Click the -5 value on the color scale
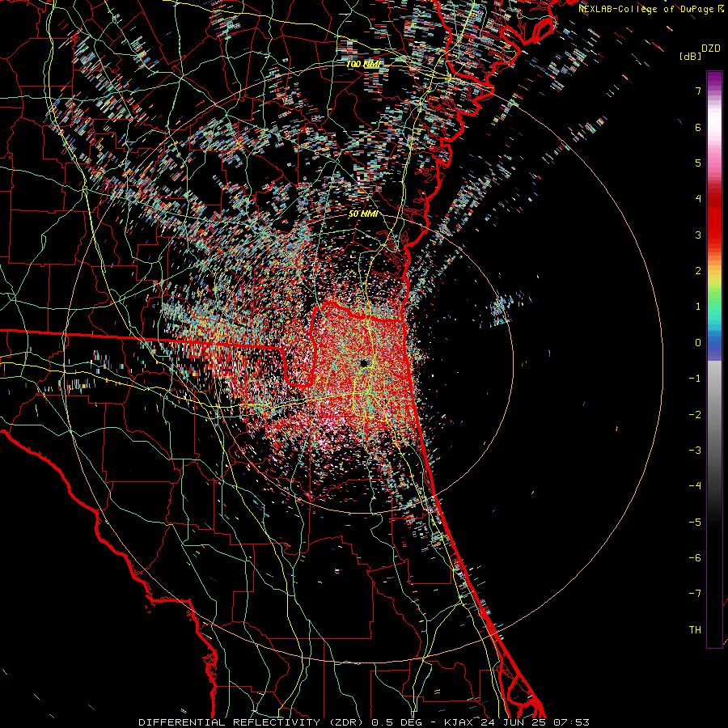 click(695, 523)
